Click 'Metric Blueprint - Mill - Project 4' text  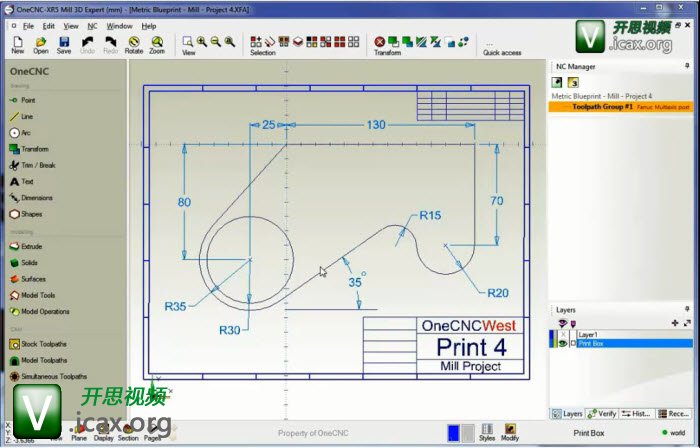point(601,96)
